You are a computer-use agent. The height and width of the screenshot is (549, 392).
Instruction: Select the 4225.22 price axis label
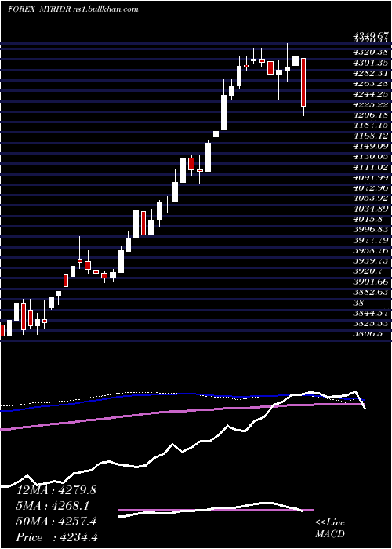pos(372,104)
